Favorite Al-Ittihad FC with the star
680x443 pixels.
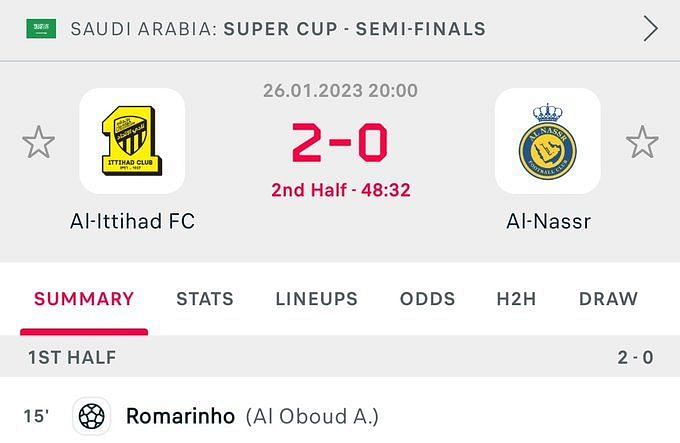[x=39, y=142]
